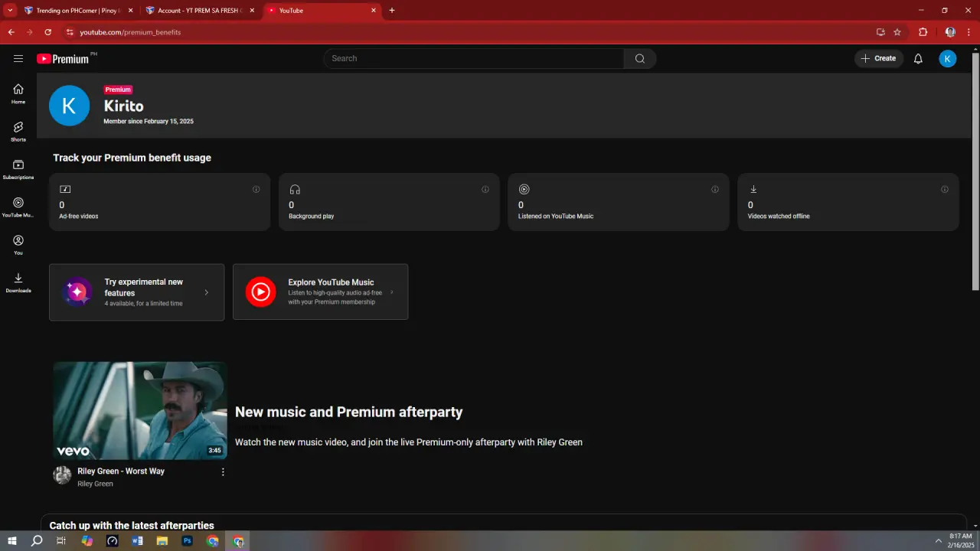The height and width of the screenshot is (551, 980).
Task: Click Riley Green channel name link
Action: 95,484
